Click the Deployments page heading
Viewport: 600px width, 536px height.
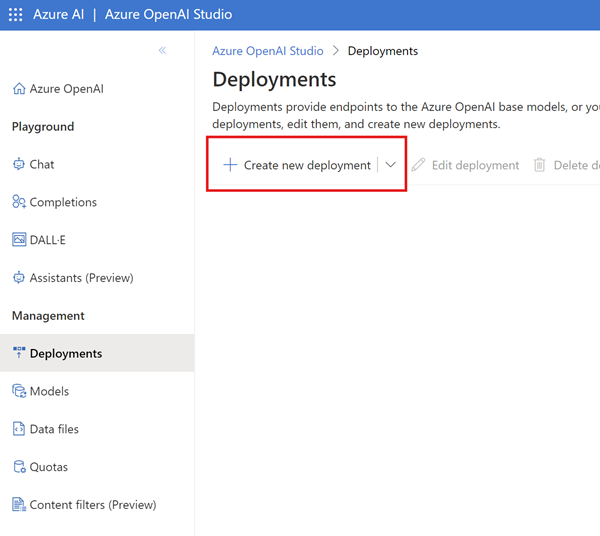[274, 80]
